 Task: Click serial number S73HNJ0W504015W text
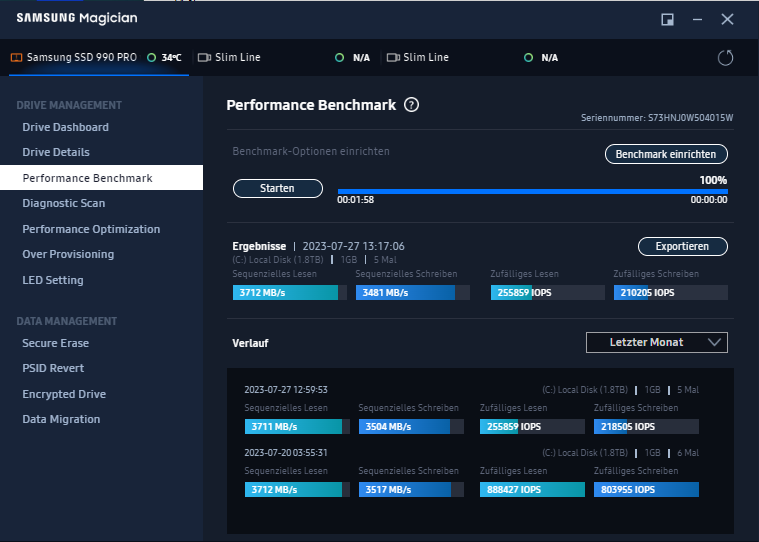coord(691,118)
